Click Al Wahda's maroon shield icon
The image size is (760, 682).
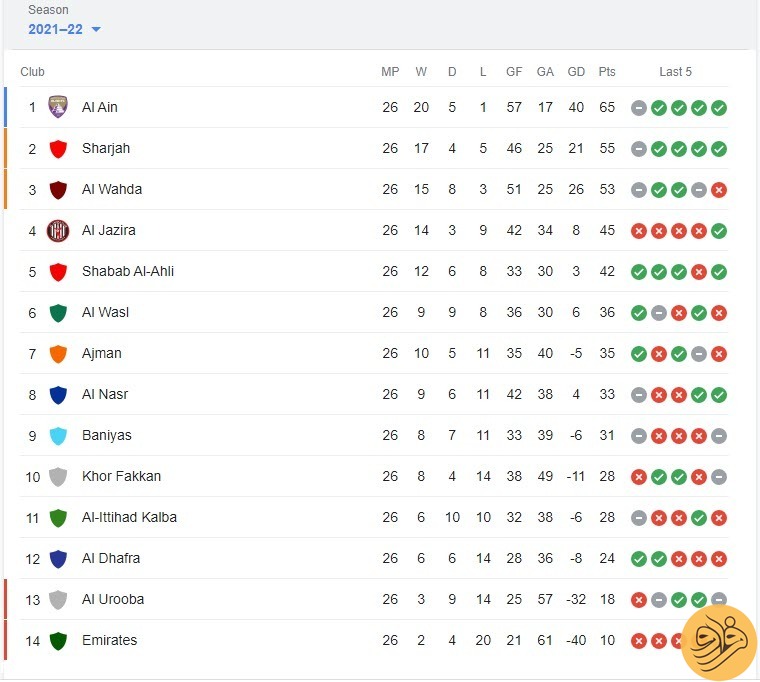[58, 190]
